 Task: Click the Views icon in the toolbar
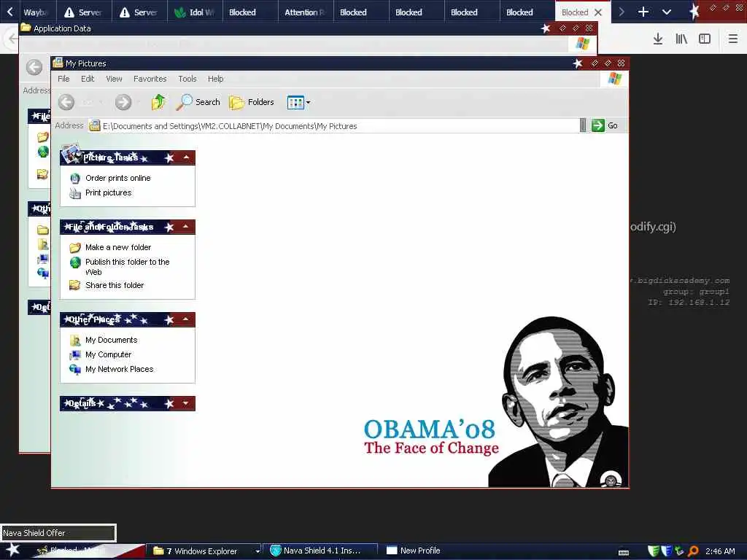pos(295,102)
